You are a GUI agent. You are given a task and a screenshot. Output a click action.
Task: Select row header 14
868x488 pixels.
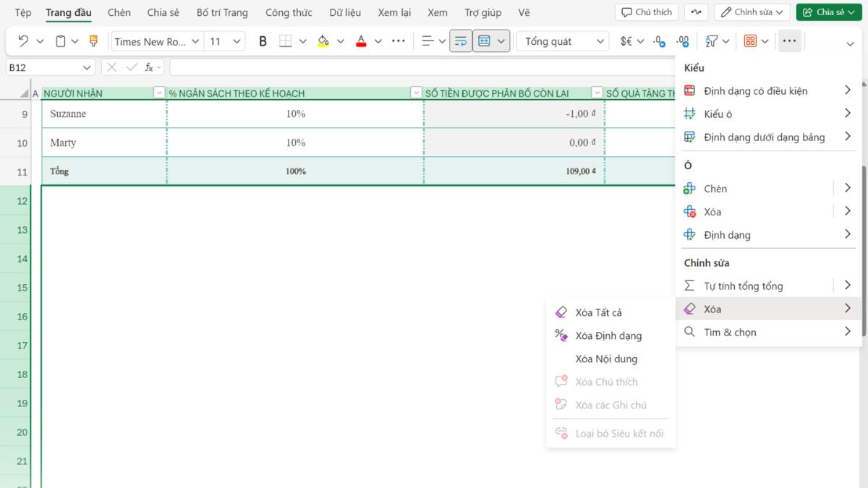pos(15,259)
